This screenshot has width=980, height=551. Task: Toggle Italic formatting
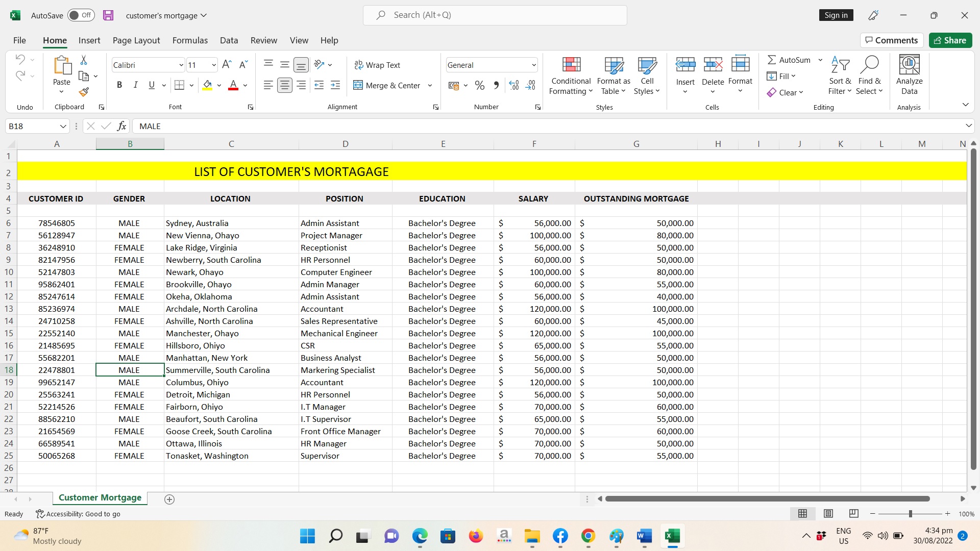click(x=135, y=85)
